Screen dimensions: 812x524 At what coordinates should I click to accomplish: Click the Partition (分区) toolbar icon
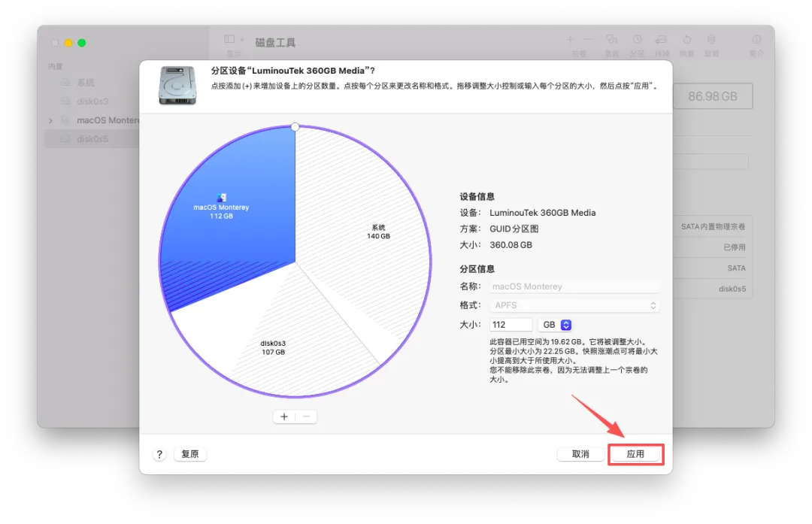[x=637, y=39]
